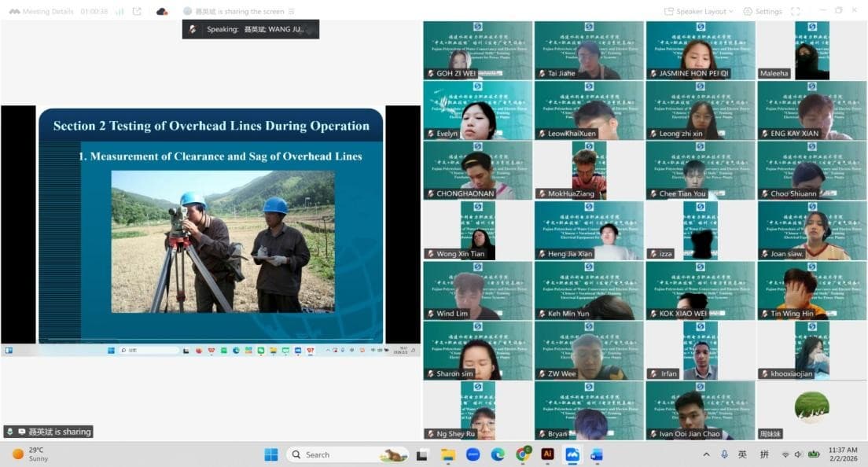
Task: Select Tai Jiahe video tile
Action: [x=589, y=50]
